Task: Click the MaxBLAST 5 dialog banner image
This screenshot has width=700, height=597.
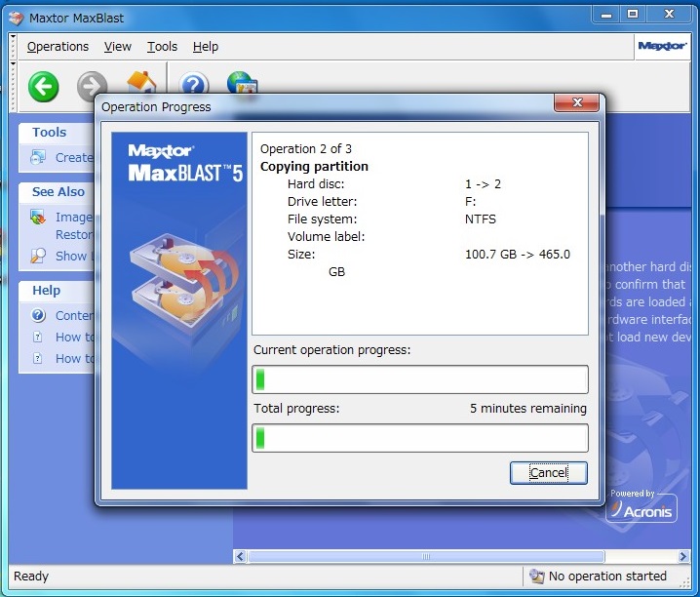Action: (179, 310)
